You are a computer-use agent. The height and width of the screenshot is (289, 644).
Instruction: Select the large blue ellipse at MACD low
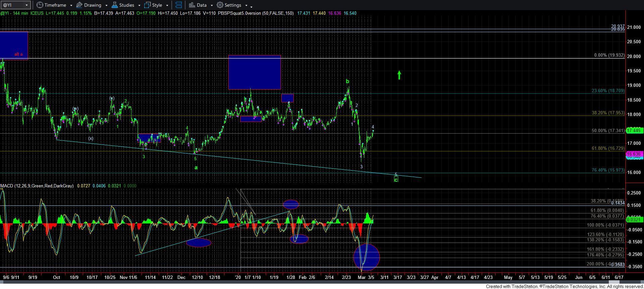point(366,257)
